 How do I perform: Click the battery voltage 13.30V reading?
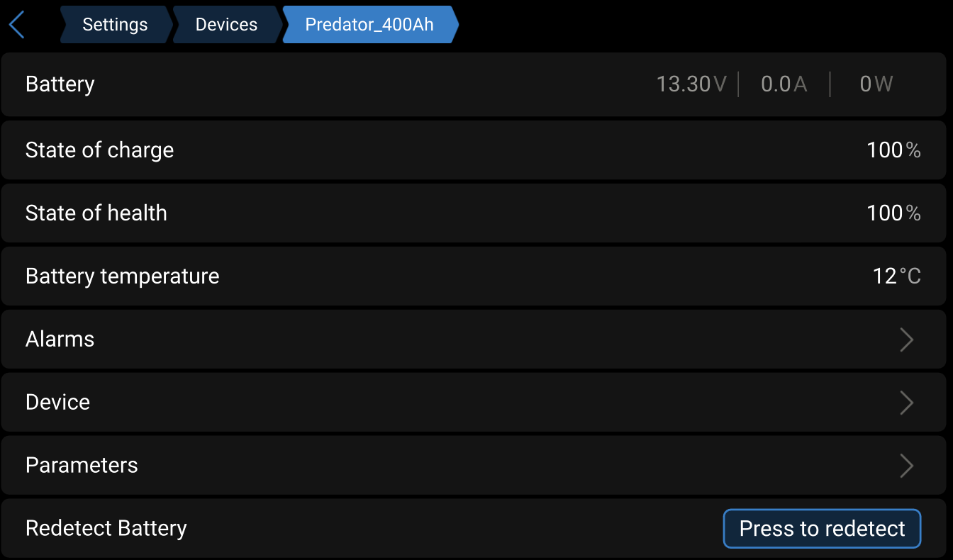pyautogui.click(x=691, y=84)
